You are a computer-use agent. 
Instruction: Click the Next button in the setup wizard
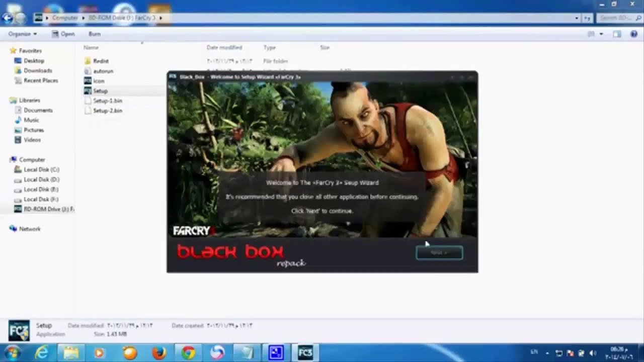click(x=439, y=252)
